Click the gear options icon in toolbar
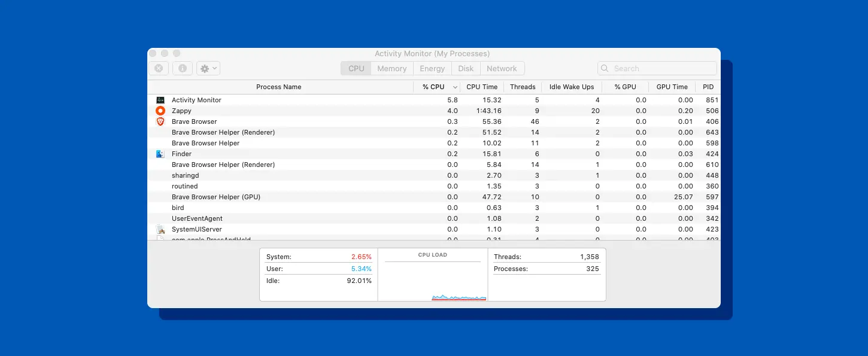This screenshot has height=356, width=868. [x=204, y=68]
